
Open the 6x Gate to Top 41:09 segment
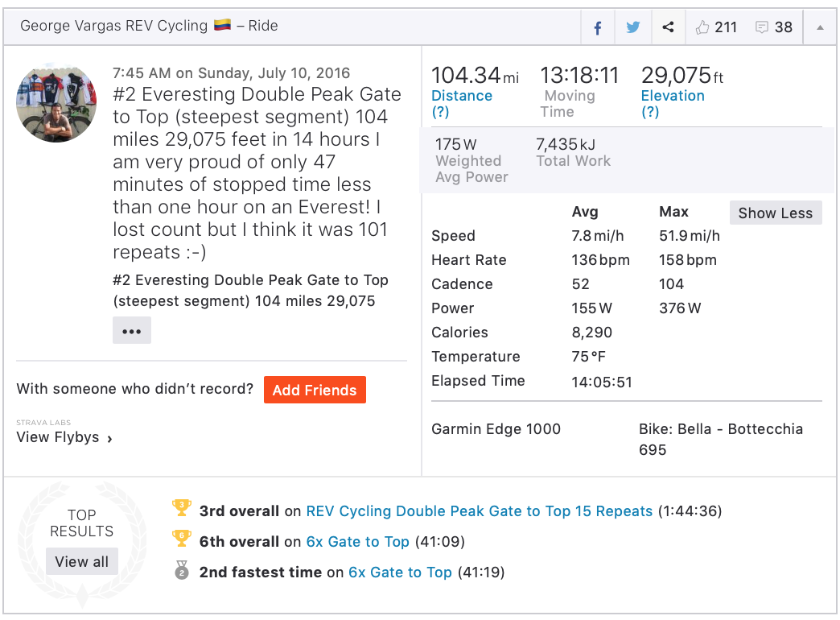[358, 542]
